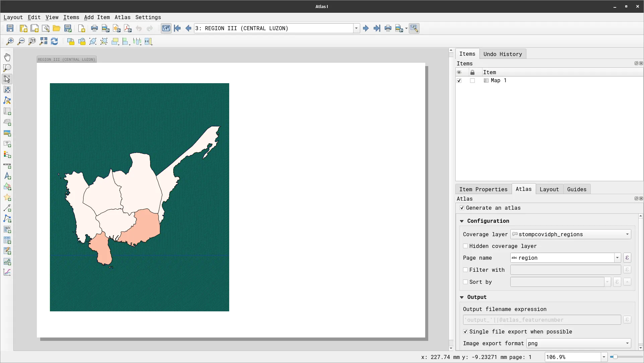Enable Hidden coverage layer checkbox
Image resolution: width=644 pixels, height=363 pixels.
click(465, 246)
